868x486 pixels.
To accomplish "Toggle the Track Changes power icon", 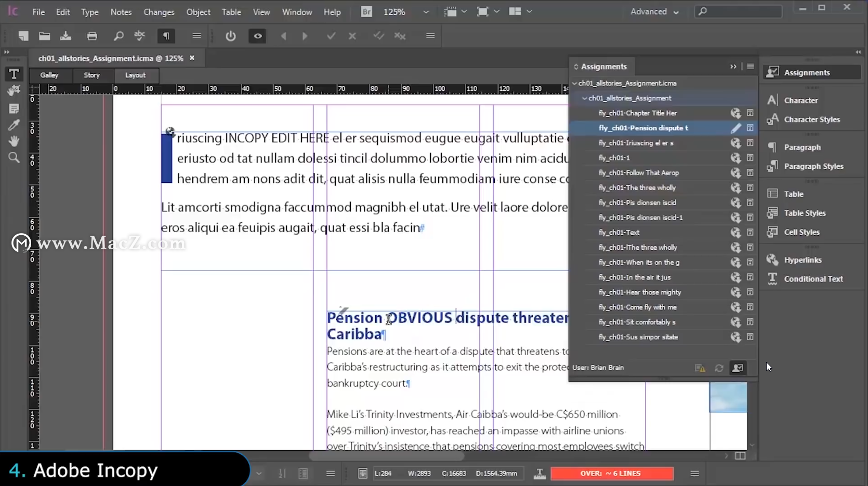I will pos(231,36).
